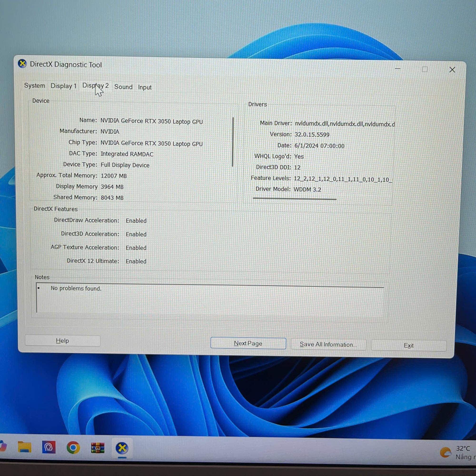Click Direct3D Acceleration Enabled value
The image size is (476, 476).
(x=136, y=234)
